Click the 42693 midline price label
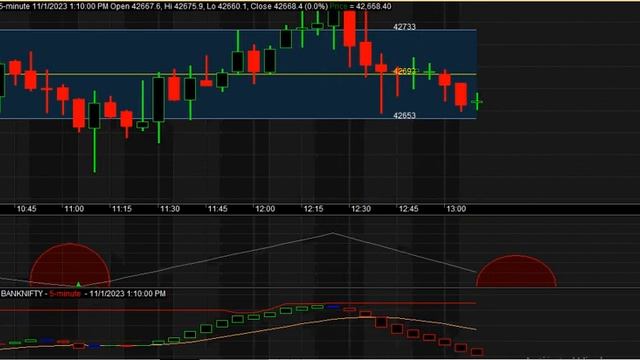This screenshot has height=360, width=640. coord(404,71)
